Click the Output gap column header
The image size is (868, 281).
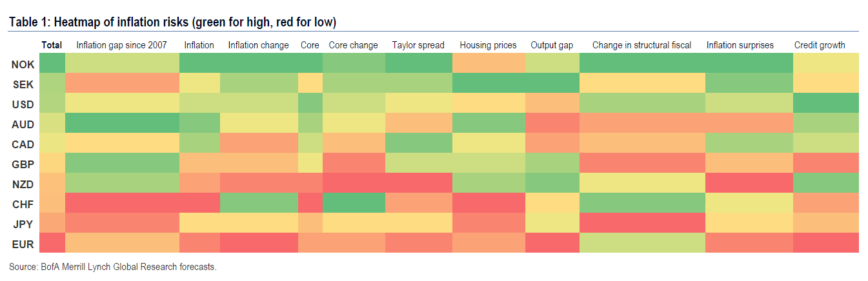(x=552, y=45)
